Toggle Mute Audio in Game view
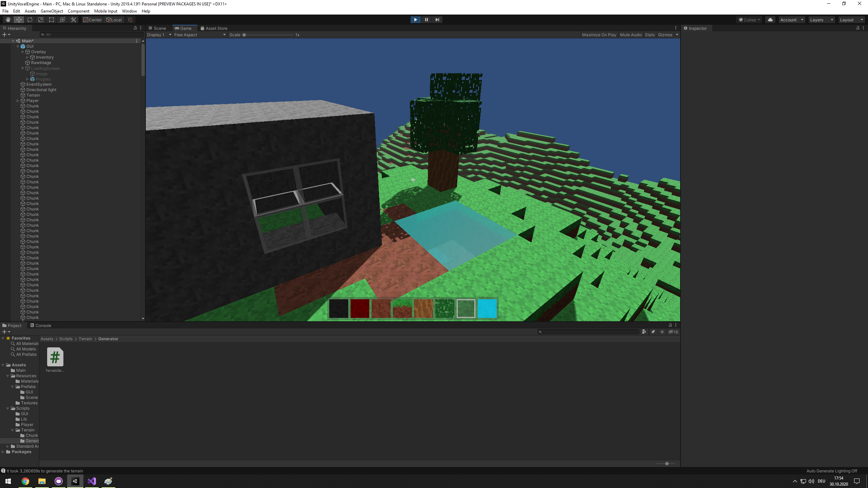 point(631,35)
